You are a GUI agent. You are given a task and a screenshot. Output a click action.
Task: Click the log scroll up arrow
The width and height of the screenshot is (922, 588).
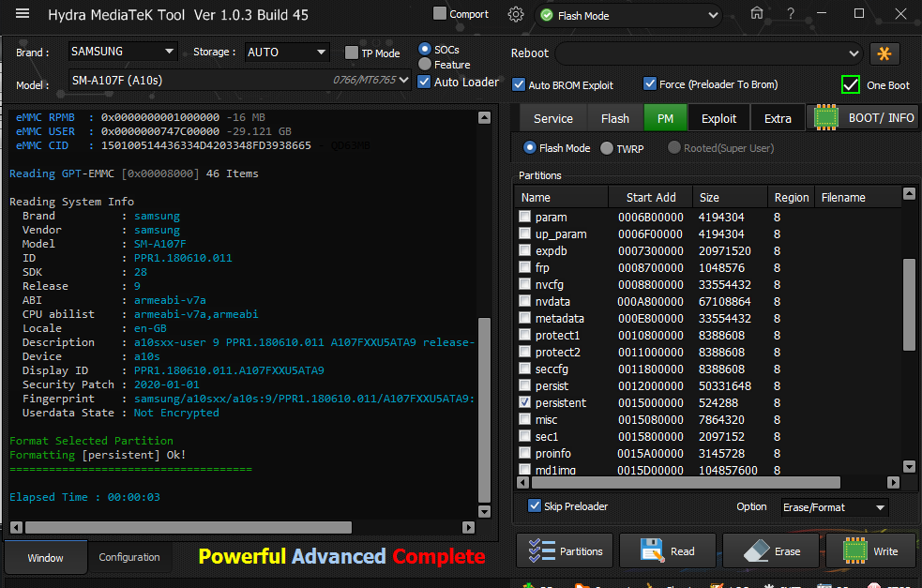pyautogui.click(x=485, y=117)
